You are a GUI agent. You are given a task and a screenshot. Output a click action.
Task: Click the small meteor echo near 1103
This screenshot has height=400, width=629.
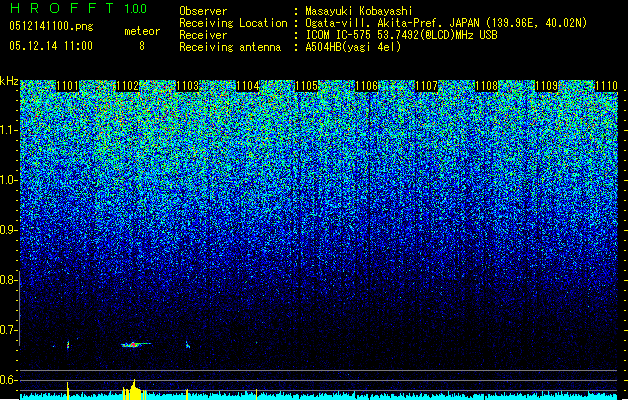(187, 345)
